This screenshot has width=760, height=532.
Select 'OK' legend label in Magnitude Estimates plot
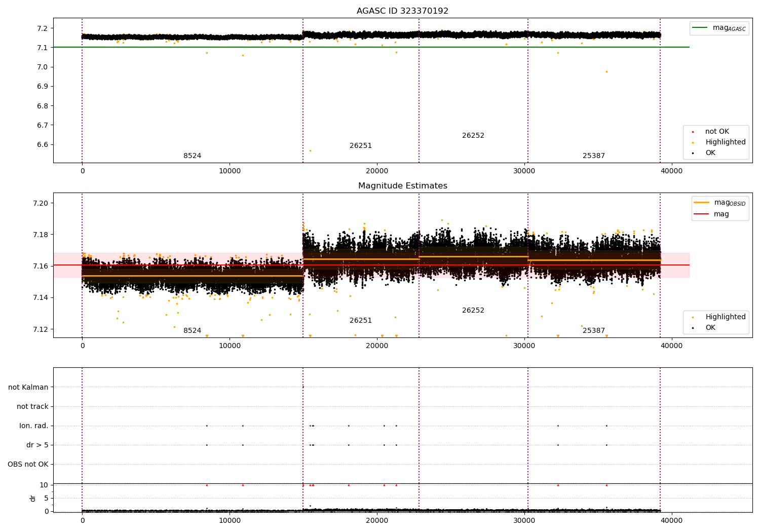point(710,328)
